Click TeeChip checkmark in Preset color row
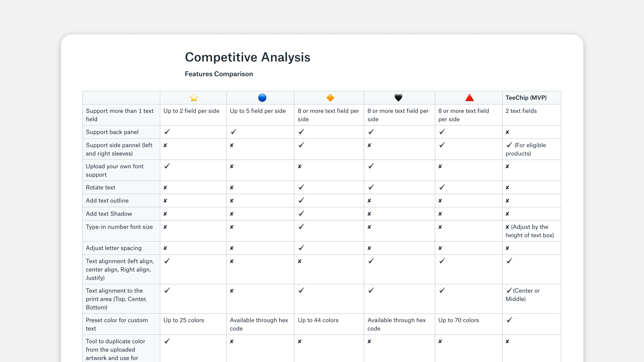The width and height of the screenshot is (644, 362). click(x=509, y=320)
